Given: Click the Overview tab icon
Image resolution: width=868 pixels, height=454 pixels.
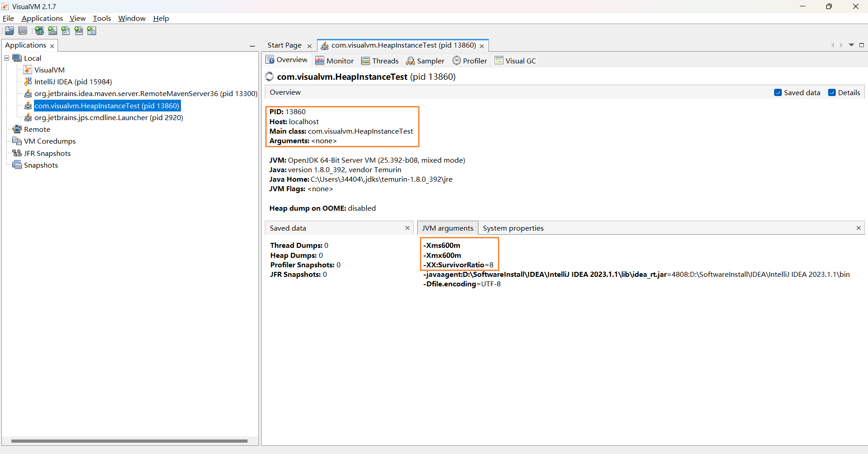Looking at the screenshot, I should pos(270,60).
